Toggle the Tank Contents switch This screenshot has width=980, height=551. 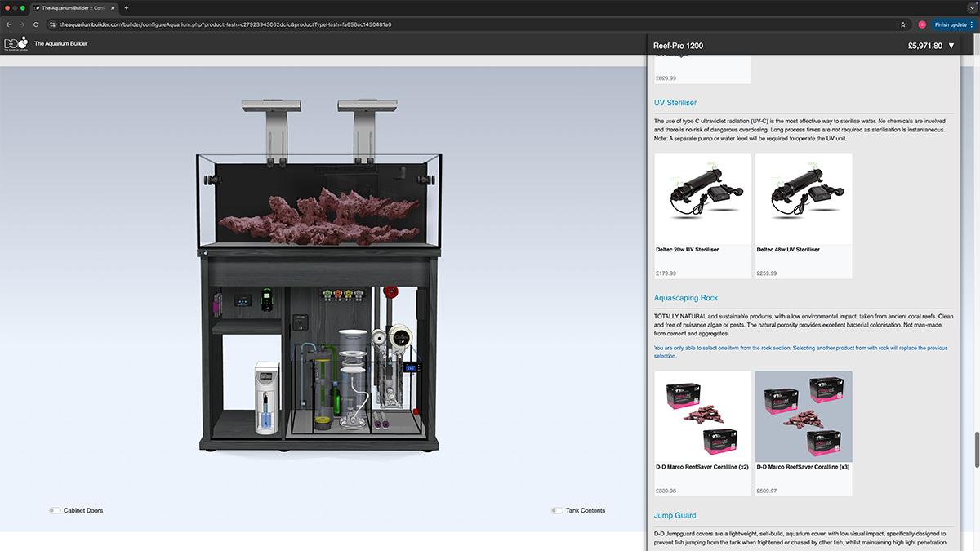click(556, 510)
